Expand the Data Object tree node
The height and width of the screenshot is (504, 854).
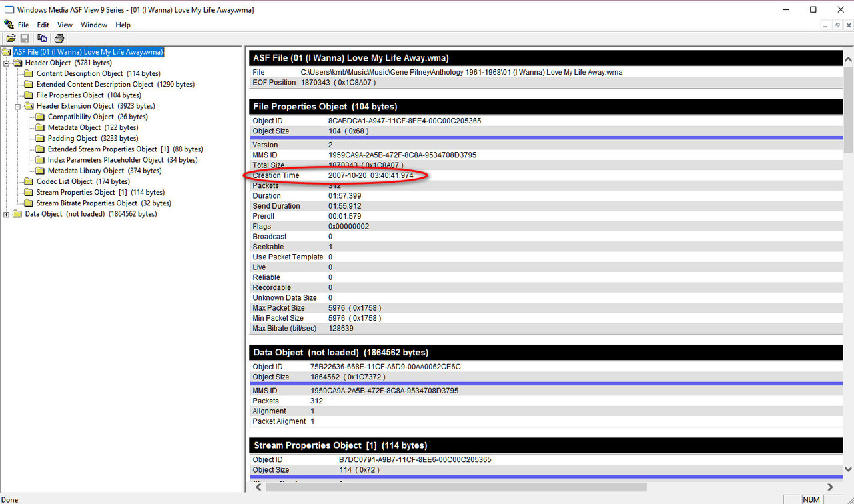7,215
